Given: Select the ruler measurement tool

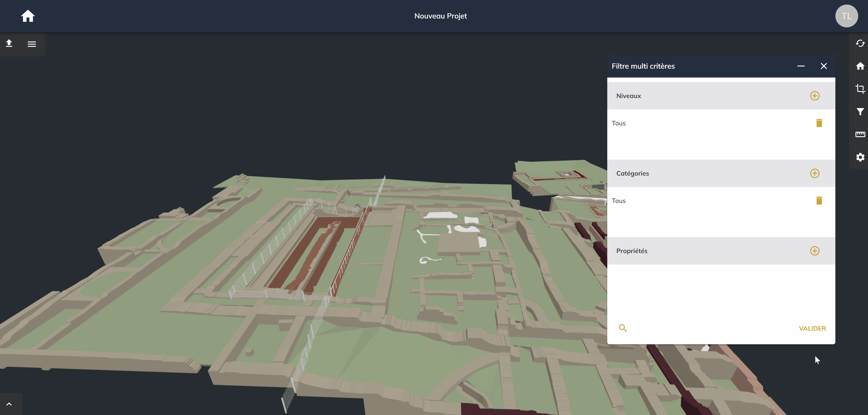Looking at the screenshot, I should click(860, 134).
